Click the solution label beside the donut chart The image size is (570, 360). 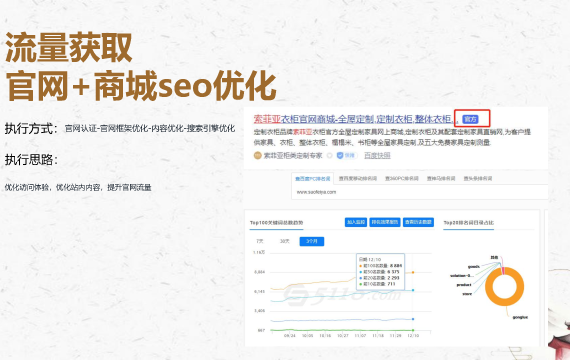[x=462, y=276]
